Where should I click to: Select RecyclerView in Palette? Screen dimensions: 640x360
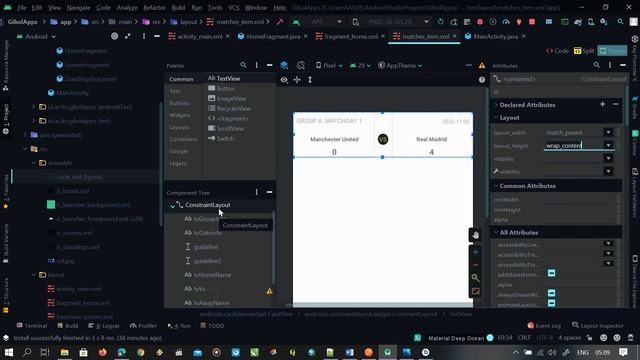click(229, 108)
